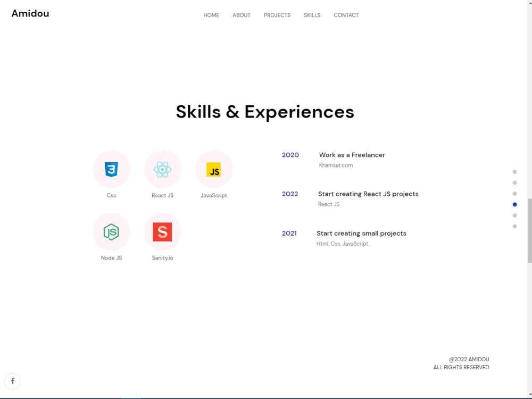Click 'Start creating small projects' text
The height and width of the screenshot is (399, 532).
tap(361, 234)
